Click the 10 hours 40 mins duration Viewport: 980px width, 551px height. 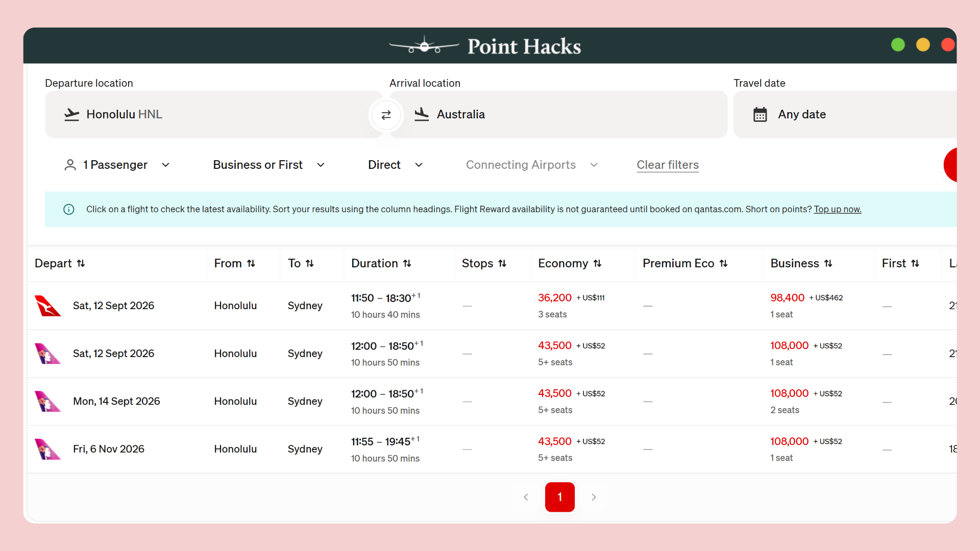(x=385, y=315)
